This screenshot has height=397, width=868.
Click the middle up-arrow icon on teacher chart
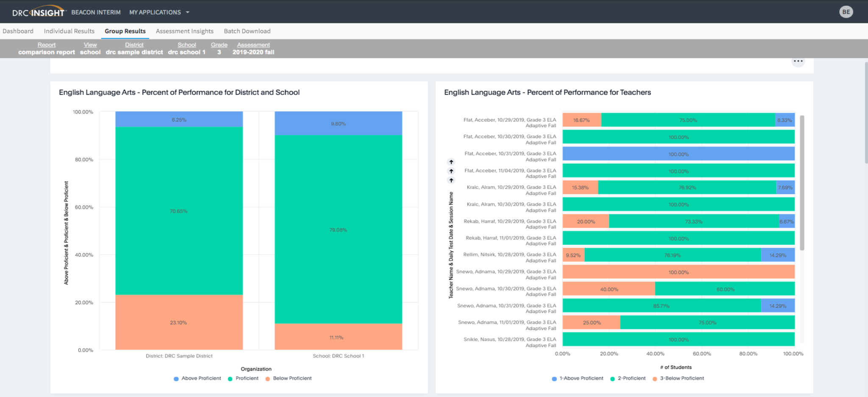[x=451, y=171]
